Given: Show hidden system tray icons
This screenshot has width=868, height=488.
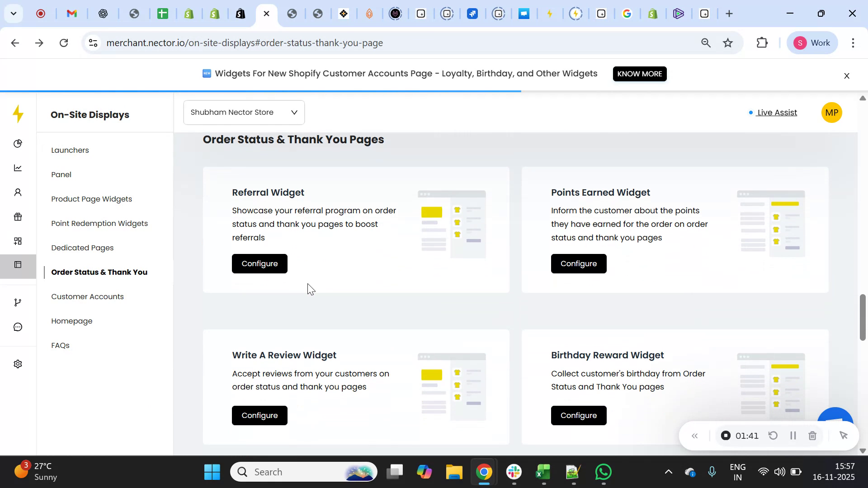Looking at the screenshot, I should 668,472.
